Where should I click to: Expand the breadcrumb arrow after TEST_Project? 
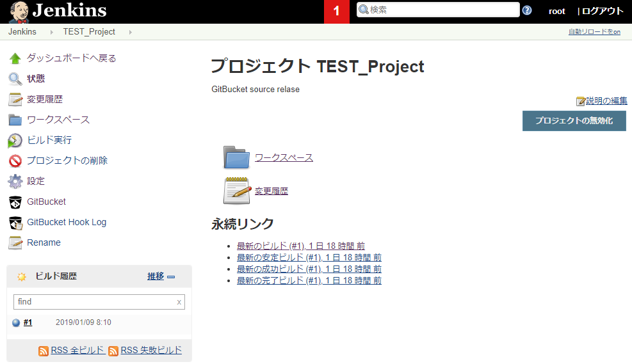(130, 32)
